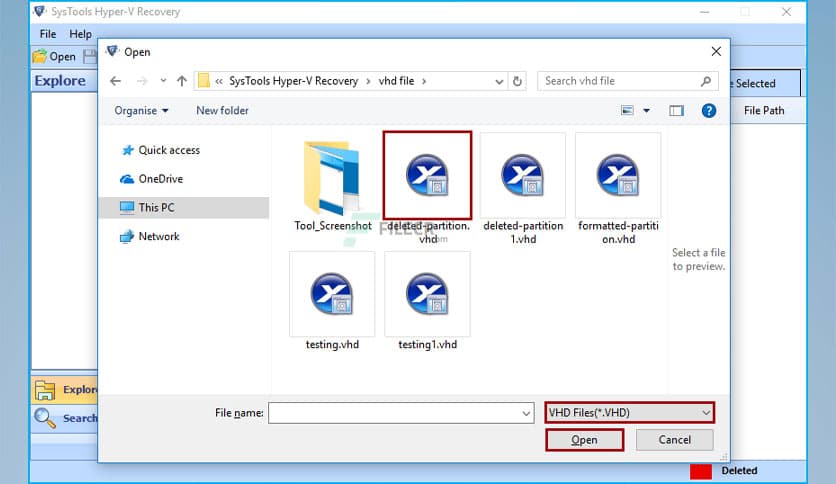Click the search magnifier icon
The width and height of the screenshot is (836, 484).
(x=706, y=81)
